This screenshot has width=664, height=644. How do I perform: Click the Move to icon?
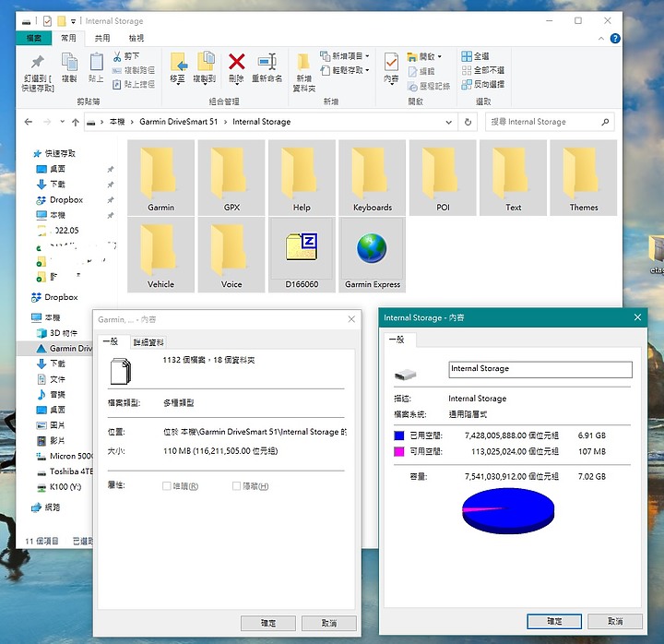click(x=178, y=63)
